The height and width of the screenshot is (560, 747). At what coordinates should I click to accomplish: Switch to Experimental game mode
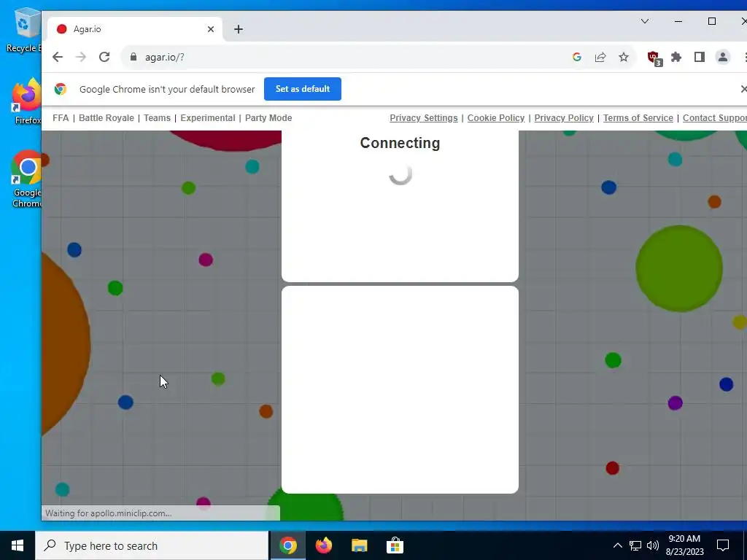point(208,118)
